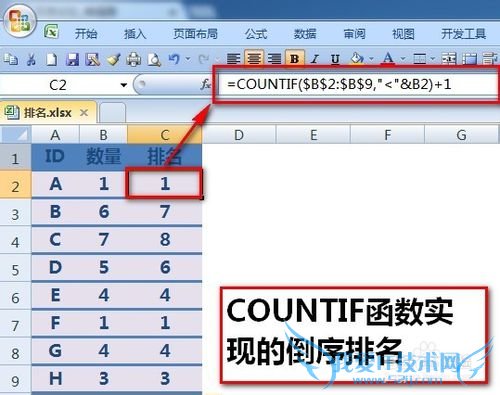Select cell C2 with rank 1
This screenshot has height=395, width=500.
(x=165, y=184)
